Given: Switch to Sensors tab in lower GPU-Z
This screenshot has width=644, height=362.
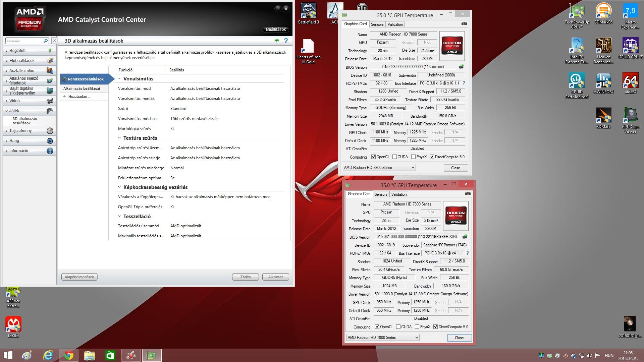Looking at the screenshot, I should [381, 194].
